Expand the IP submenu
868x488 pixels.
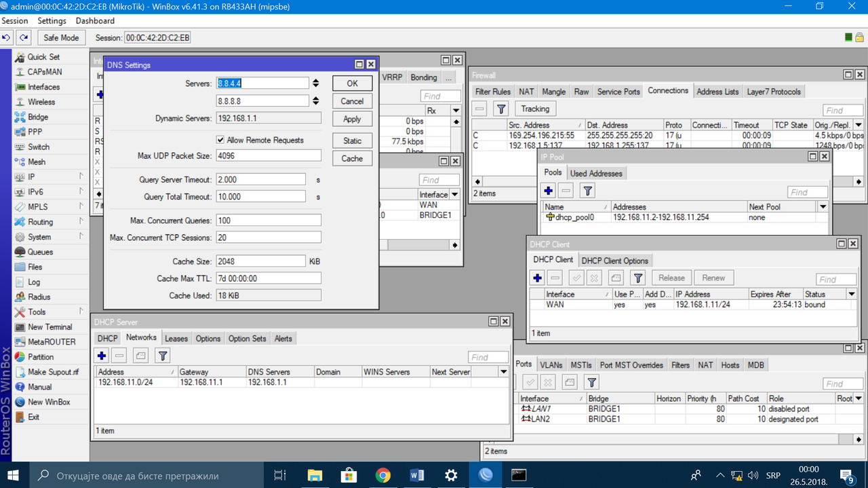point(81,176)
